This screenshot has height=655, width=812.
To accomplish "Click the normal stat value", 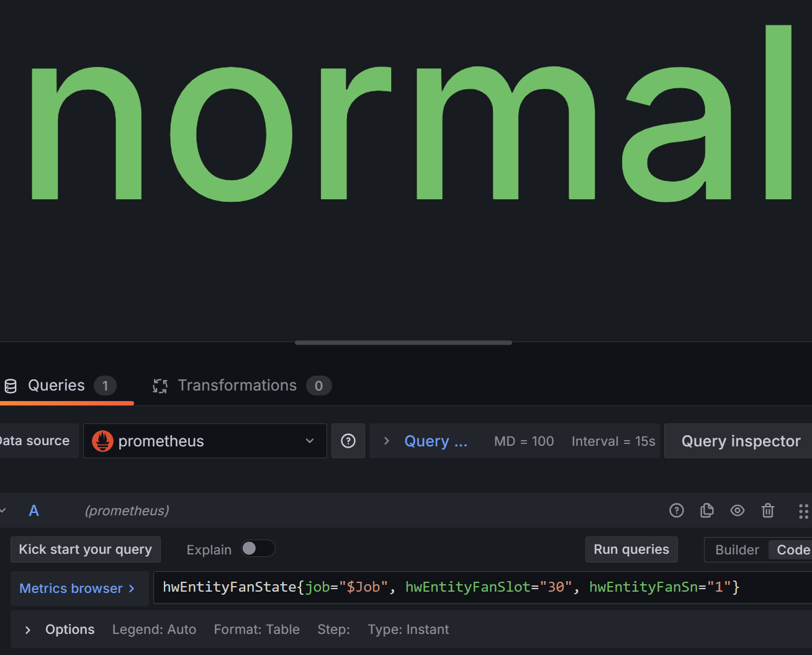I will point(410,113).
